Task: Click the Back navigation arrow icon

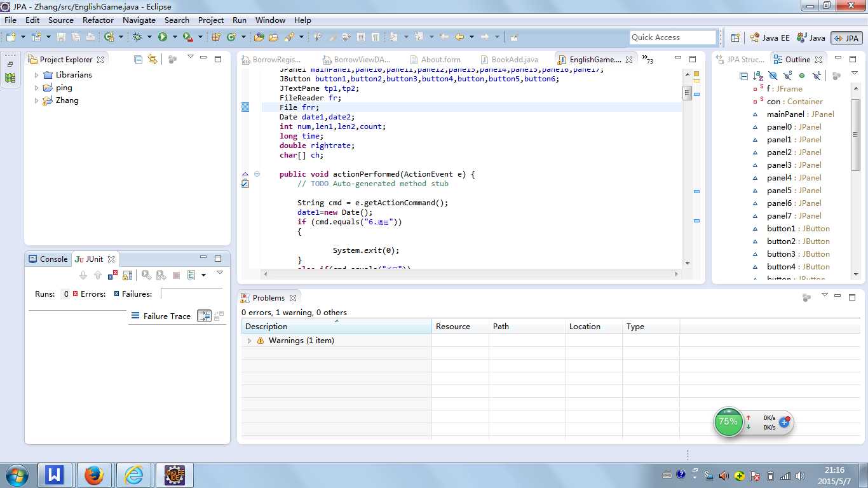Action: tap(459, 37)
